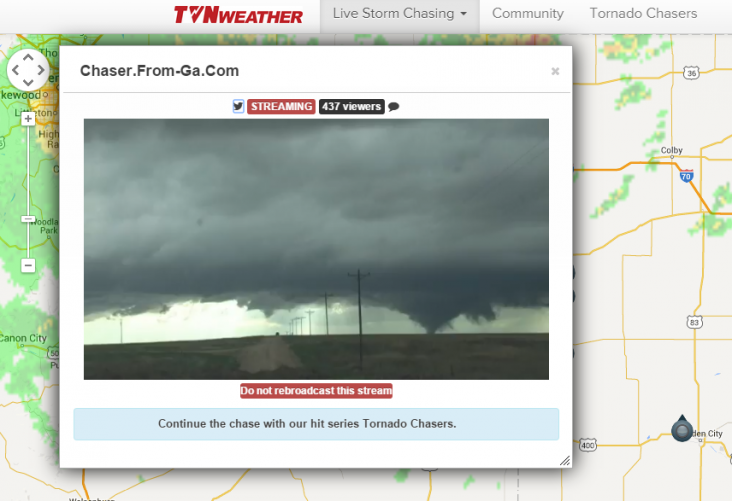
Task: Click the popup resize handle corner
Action: point(565,461)
